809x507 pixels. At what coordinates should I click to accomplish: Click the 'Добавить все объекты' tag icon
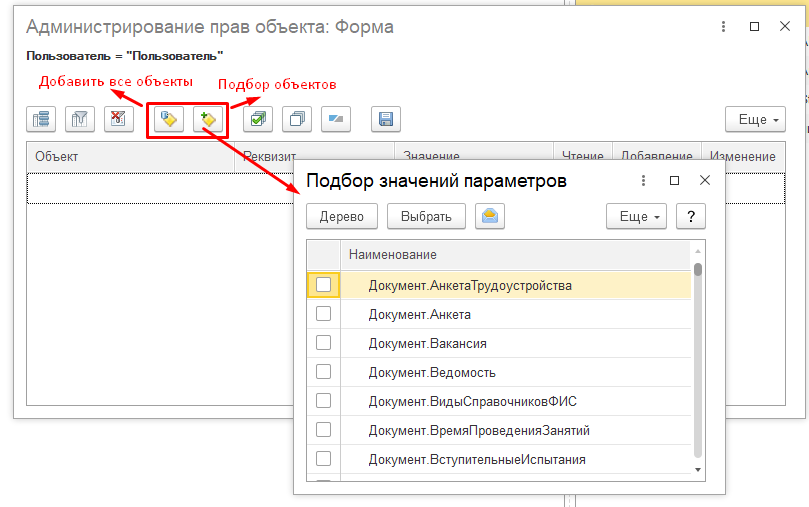(x=169, y=119)
